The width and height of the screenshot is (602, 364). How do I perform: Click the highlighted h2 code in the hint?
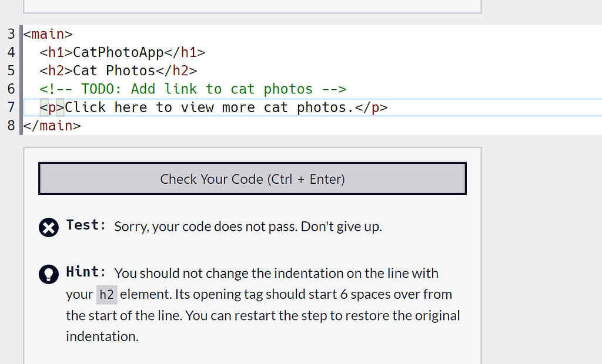106,295
